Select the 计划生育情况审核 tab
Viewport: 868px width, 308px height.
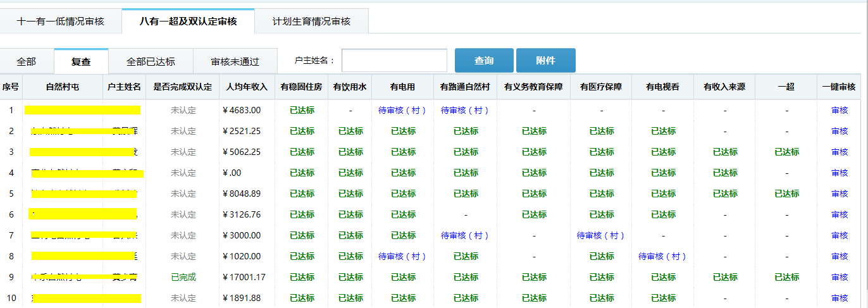coord(311,22)
